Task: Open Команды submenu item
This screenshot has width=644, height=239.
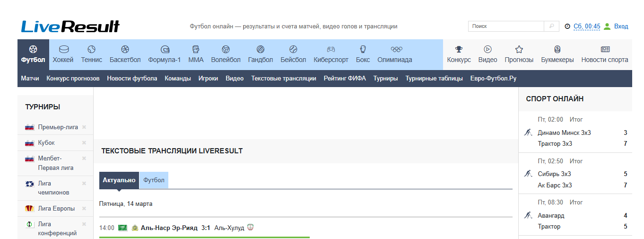Action: click(x=178, y=79)
